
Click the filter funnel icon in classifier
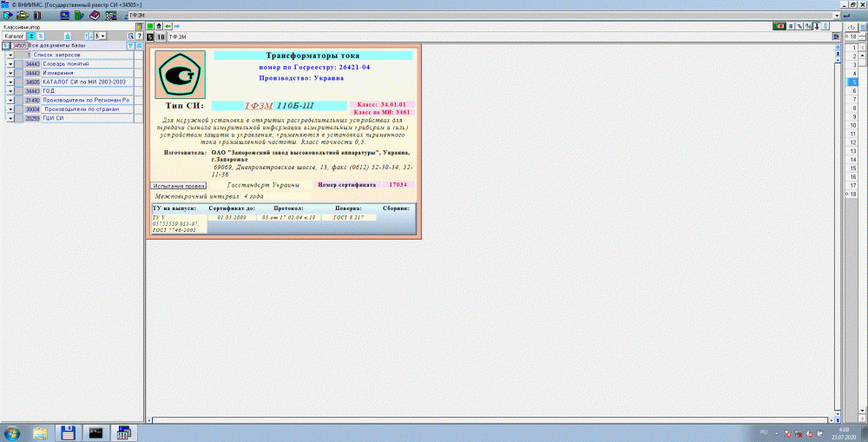(129, 45)
